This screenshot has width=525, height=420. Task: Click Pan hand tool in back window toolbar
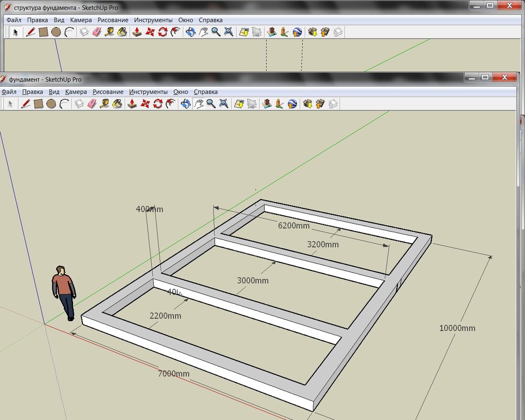click(203, 32)
